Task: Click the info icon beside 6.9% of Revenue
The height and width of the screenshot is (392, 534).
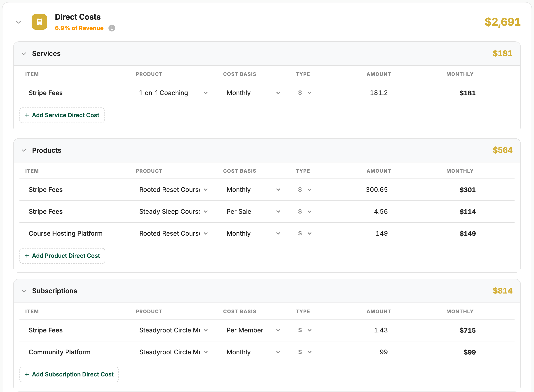Action: pos(112,28)
